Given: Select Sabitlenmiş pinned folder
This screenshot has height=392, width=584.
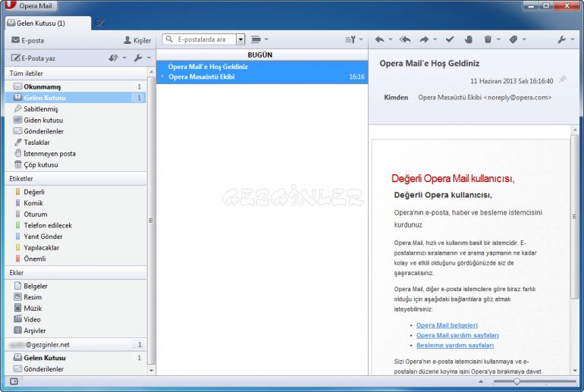Looking at the screenshot, I should (x=76, y=108).
